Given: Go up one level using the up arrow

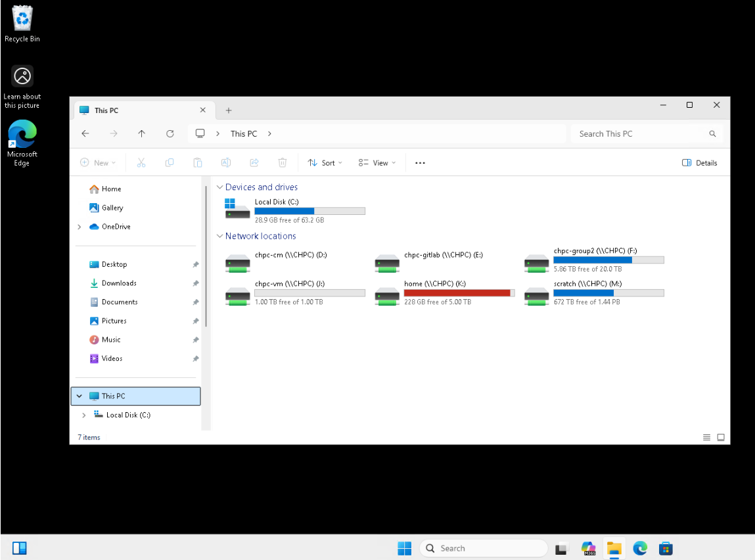Looking at the screenshot, I should (x=141, y=133).
